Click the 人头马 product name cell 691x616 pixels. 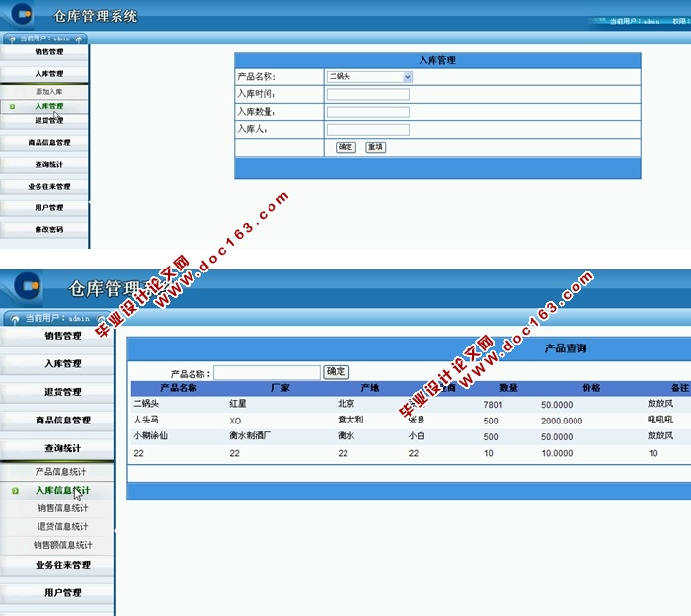coord(146,420)
